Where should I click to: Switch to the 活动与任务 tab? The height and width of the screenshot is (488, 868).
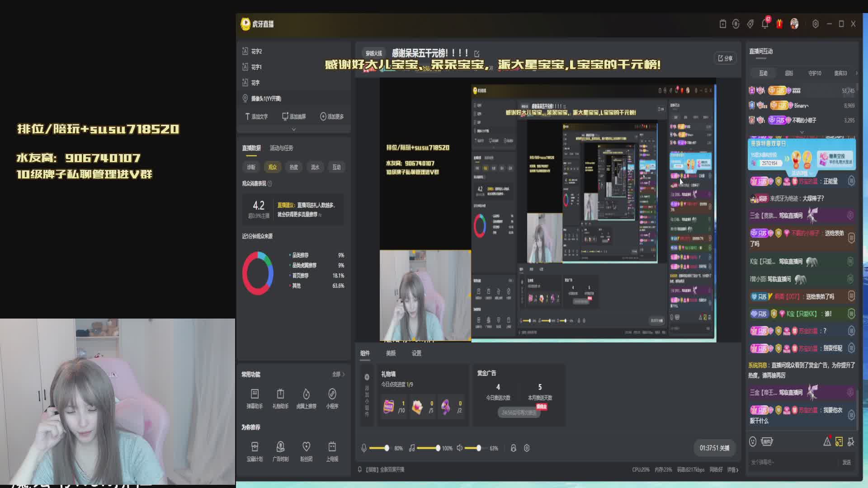pos(281,148)
